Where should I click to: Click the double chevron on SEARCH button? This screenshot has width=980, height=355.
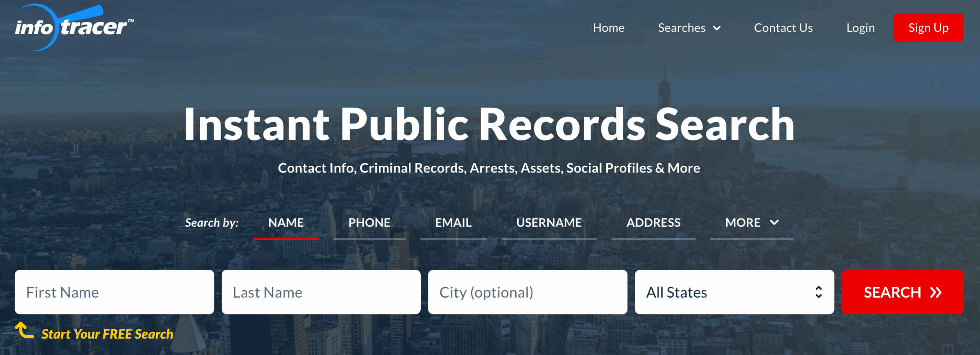(x=936, y=293)
